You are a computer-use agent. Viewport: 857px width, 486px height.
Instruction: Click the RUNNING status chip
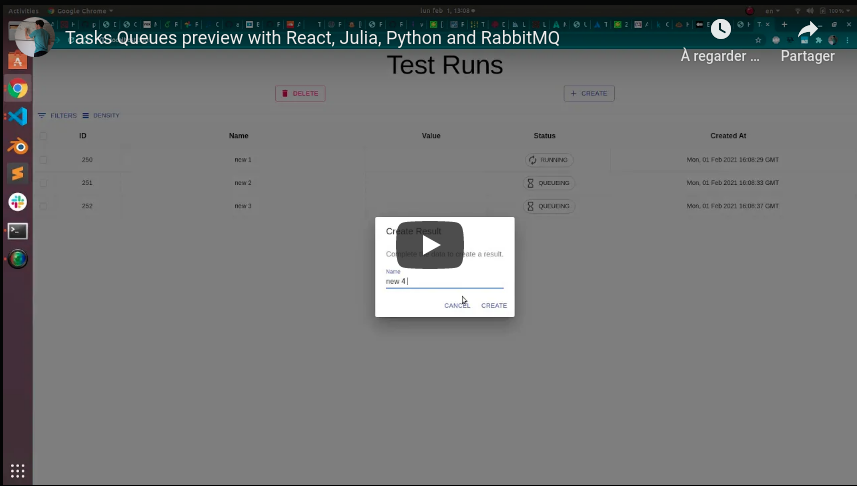point(549,160)
